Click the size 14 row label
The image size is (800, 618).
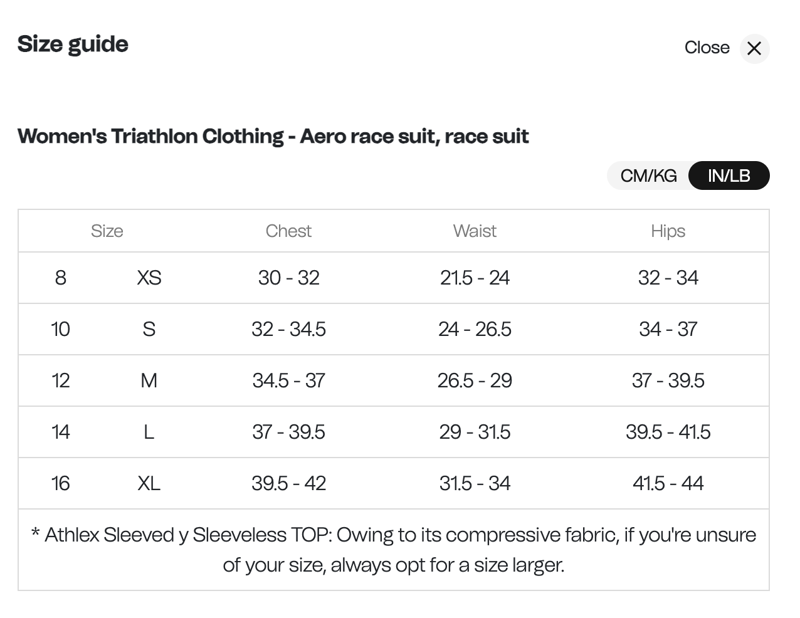[x=61, y=431]
